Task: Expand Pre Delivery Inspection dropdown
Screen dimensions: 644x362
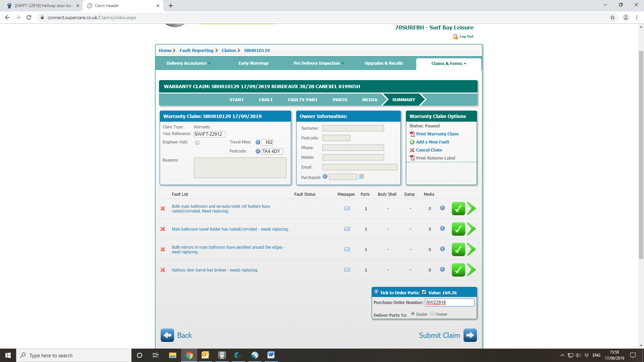Action: click(x=318, y=63)
